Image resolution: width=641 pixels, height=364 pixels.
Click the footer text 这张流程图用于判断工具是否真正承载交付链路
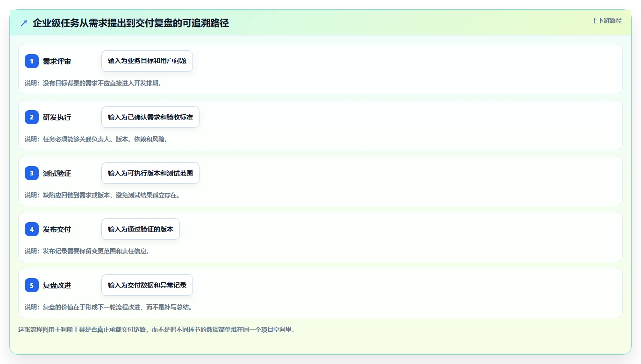pos(83,329)
